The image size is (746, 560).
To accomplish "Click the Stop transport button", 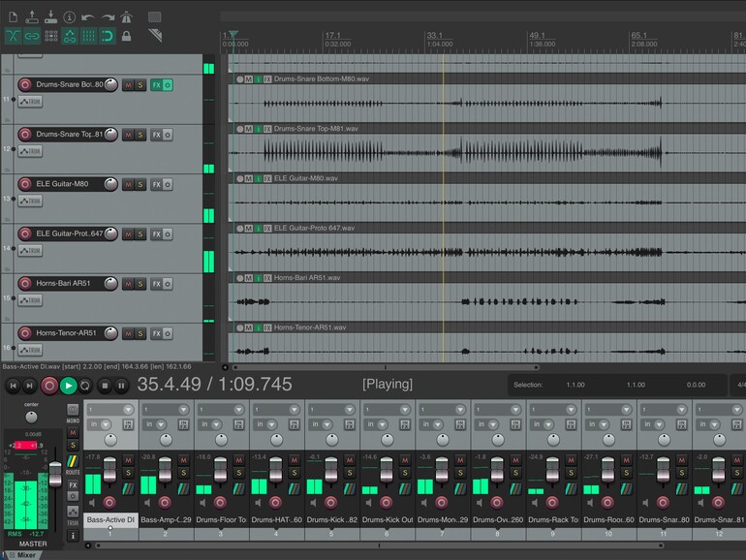I will [x=106, y=386].
